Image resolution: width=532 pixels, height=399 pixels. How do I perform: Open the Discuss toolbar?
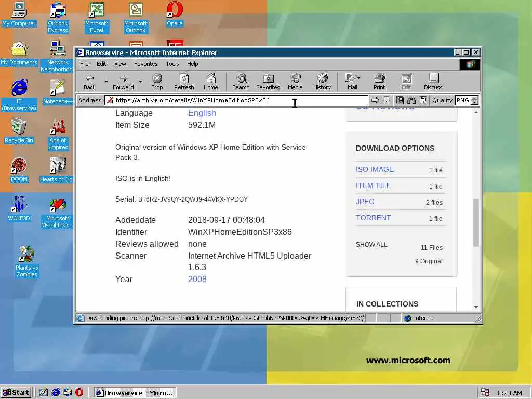pyautogui.click(x=433, y=82)
